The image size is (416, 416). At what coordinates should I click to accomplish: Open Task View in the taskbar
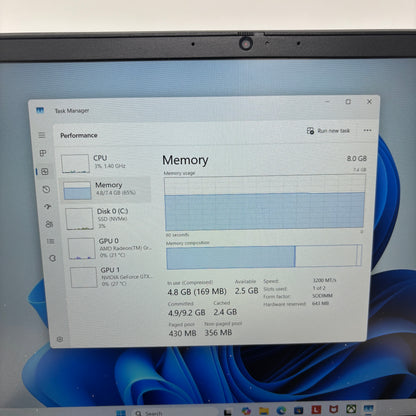coord(228,412)
